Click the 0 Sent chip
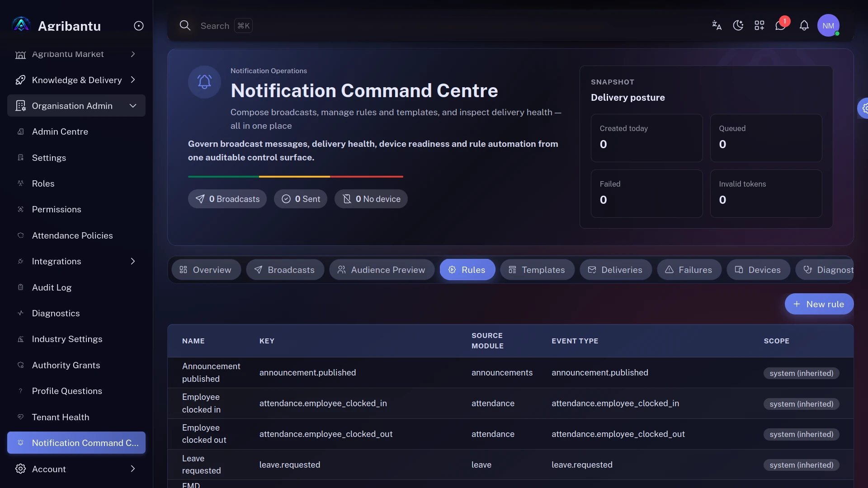 point(301,199)
